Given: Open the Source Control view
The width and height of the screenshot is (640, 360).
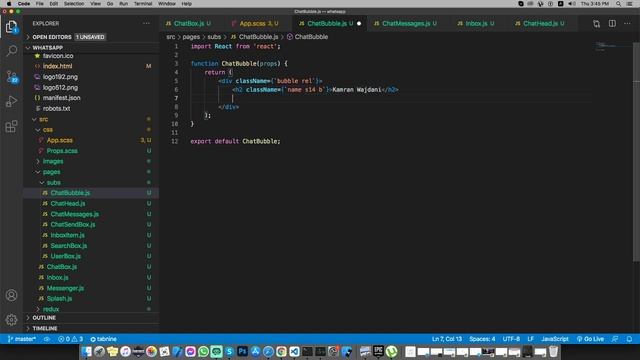Looking at the screenshot, I should 11,76.
